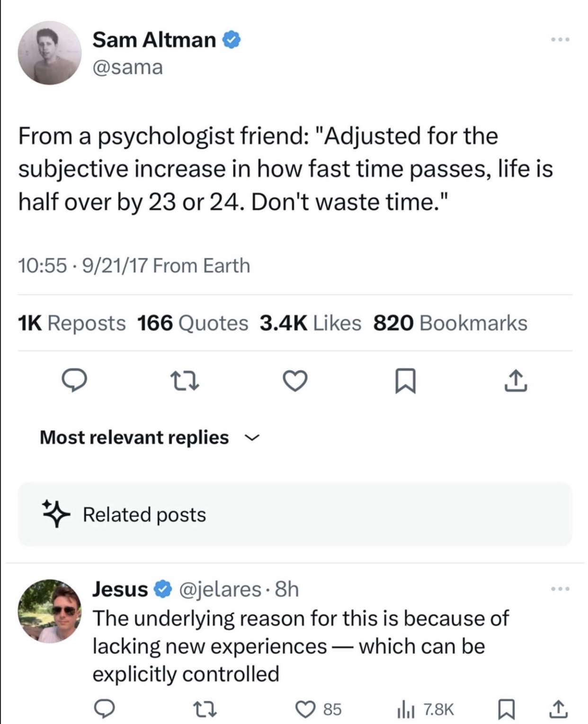Screen dimensions: 588x724
Task: View the 1K Reposts list
Action: [x=72, y=323]
